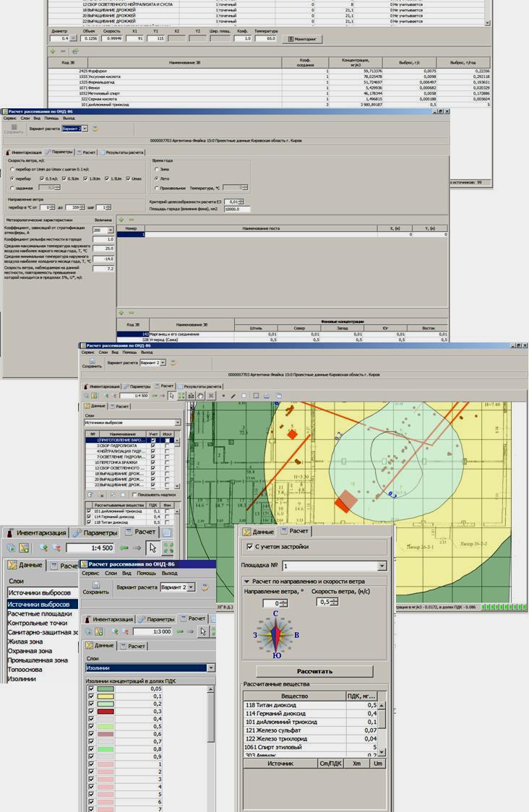The width and height of the screenshot is (529, 812).
Task: Choose Жилая зона from the layers list
Action: (x=25, y=642)
